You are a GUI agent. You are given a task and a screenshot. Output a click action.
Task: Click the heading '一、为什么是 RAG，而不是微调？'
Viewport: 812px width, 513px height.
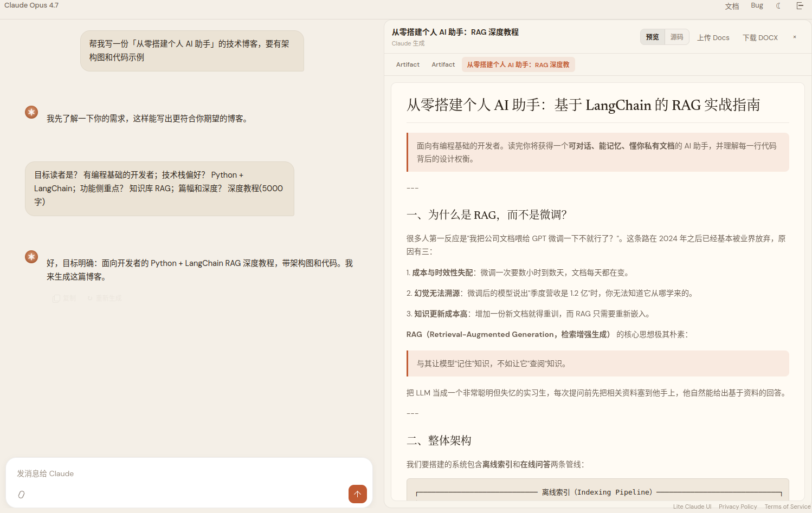[487, 215]
